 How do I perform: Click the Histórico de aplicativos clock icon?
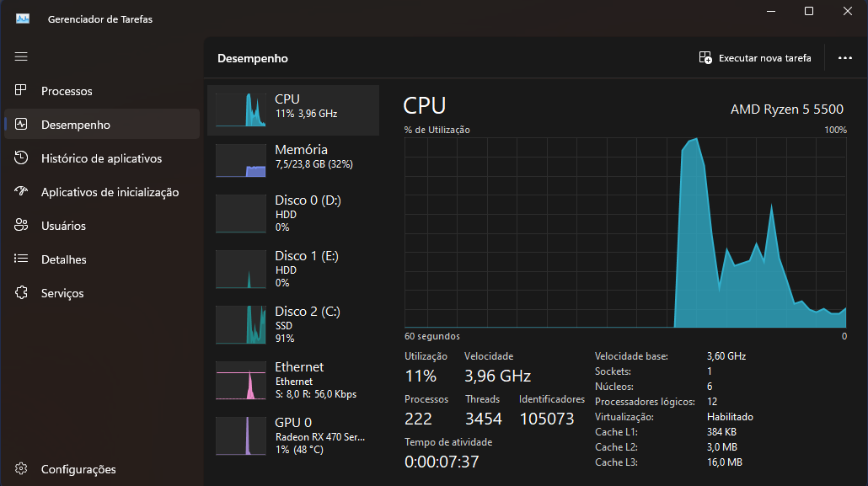pos(21,158)
